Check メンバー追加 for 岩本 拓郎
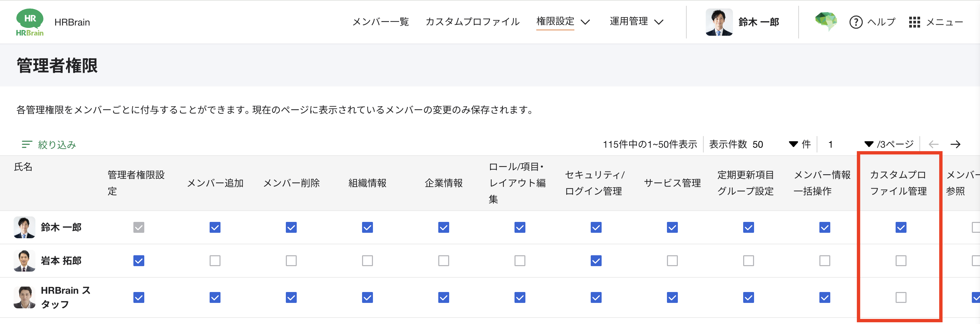980x324 pixels. [x=215, y=260]
